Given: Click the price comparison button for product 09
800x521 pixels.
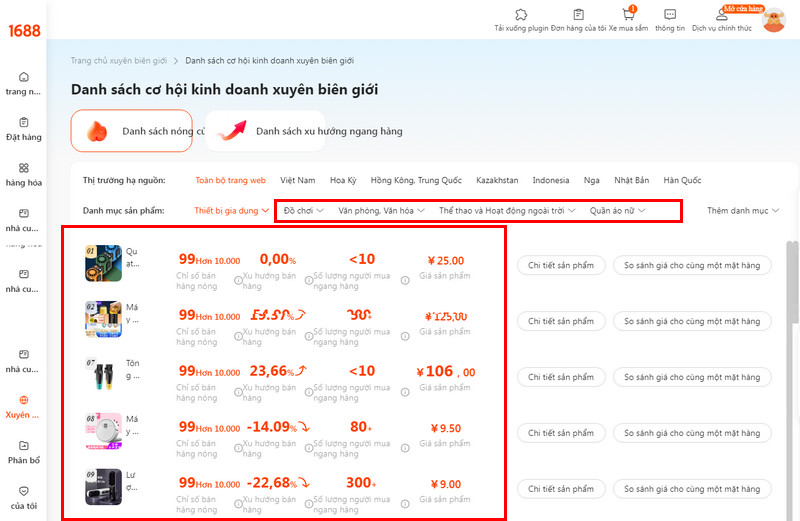Looking at the screenshot, I should (692, 489).
